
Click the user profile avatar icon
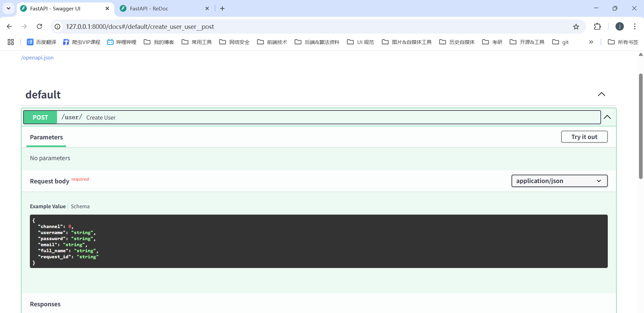coord(620,27)
